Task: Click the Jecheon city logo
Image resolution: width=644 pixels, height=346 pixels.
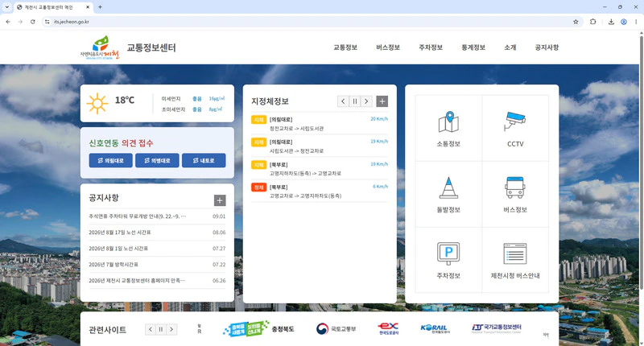Action: click(100, 47)
